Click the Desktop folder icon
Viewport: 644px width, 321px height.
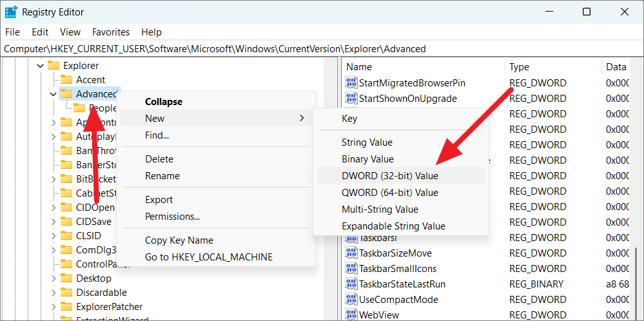66,278
